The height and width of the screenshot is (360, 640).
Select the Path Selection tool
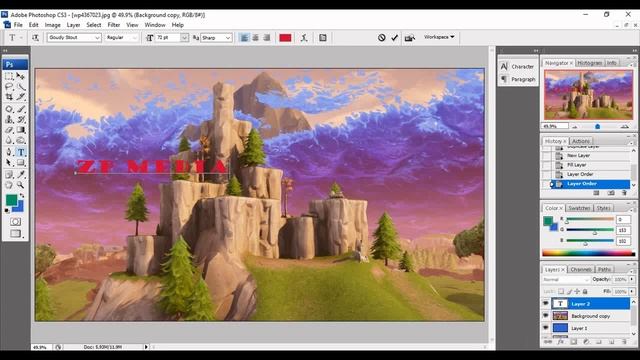click(9, 162)
